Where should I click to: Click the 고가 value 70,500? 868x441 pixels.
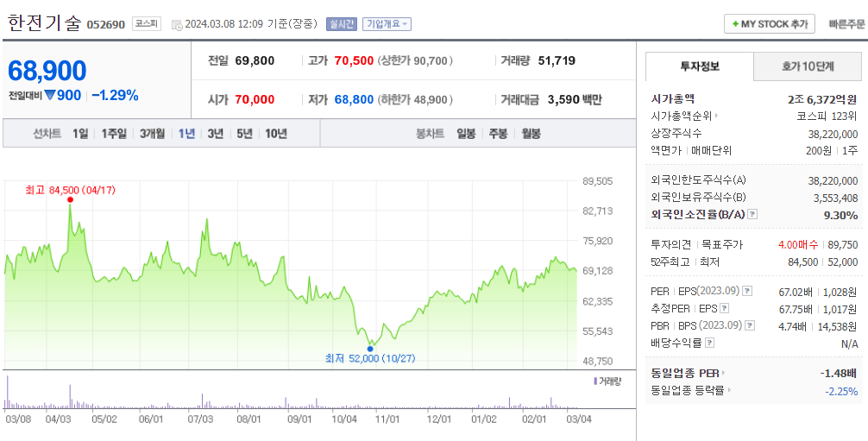tap(355, 61)
